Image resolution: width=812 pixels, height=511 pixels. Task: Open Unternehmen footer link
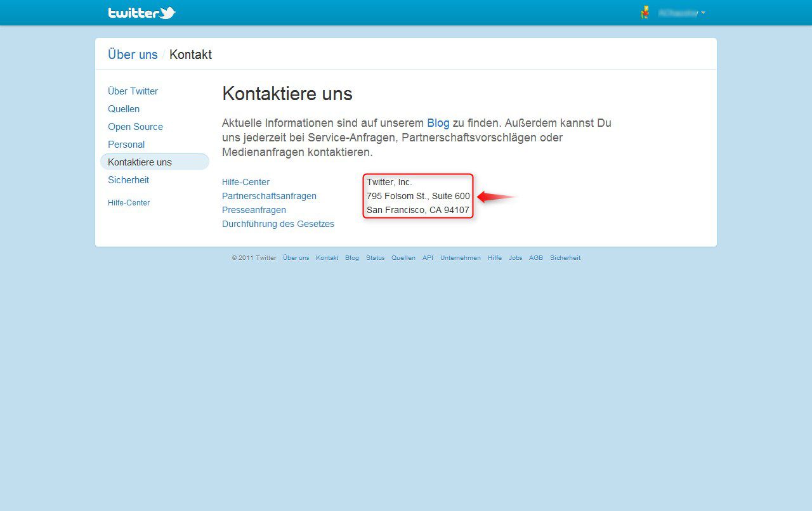point(461,258)
